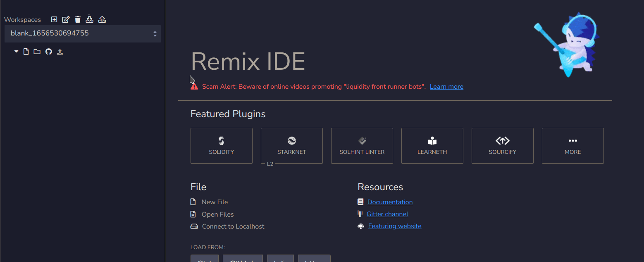Open the Solidity featured plugin
This screenshot has height=262, width=644.
click(x=222, y=146)
